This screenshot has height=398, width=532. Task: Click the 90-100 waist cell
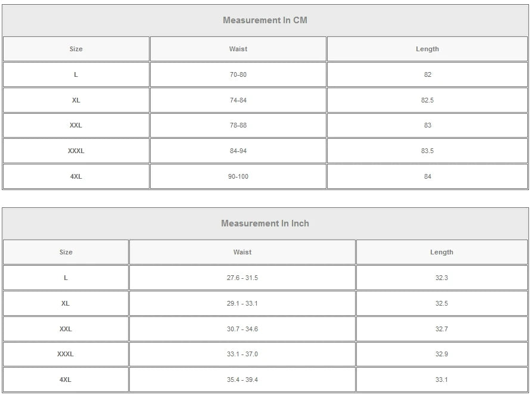tap(238, 176)
